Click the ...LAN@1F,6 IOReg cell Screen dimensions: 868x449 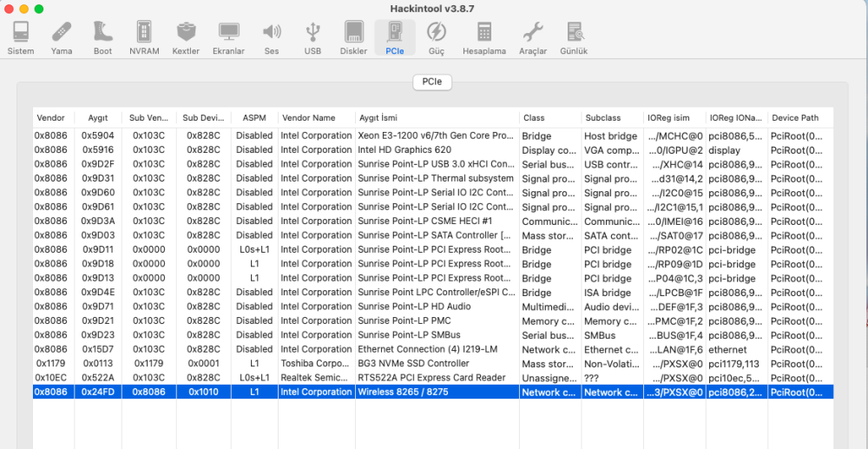click(x=674, y=349)
